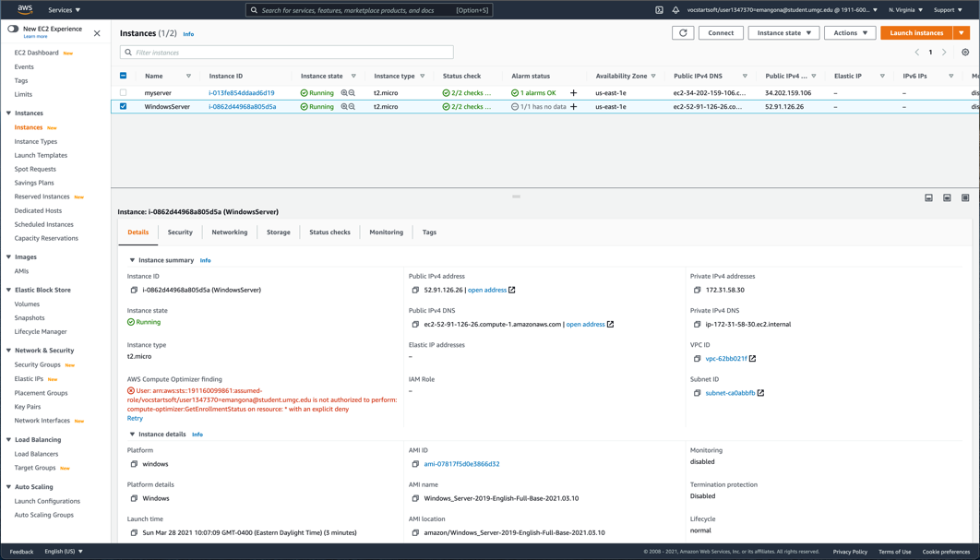The height and width of the screenshot is (560, 980).
Task: Toggle the select-all instances checkbox
Action: 123,76
